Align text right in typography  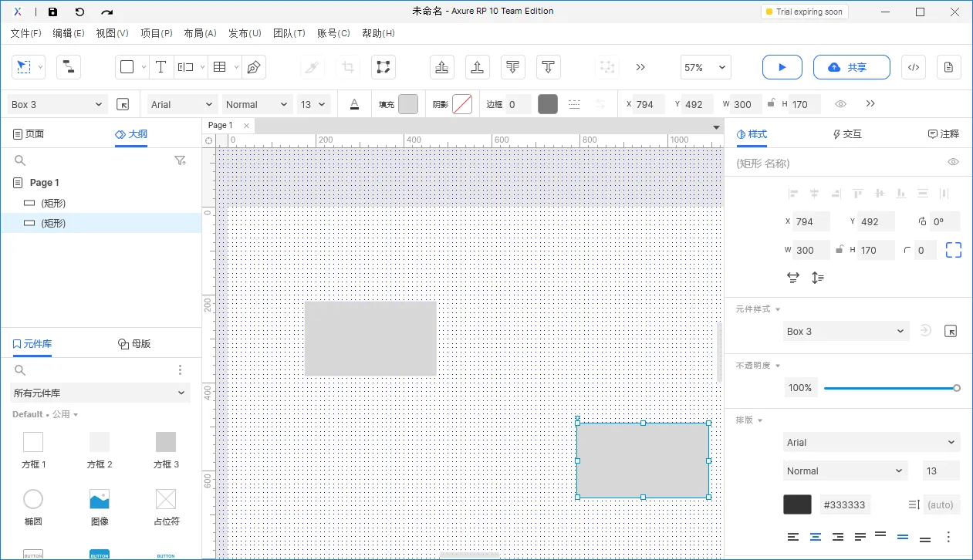coord(838,537)
